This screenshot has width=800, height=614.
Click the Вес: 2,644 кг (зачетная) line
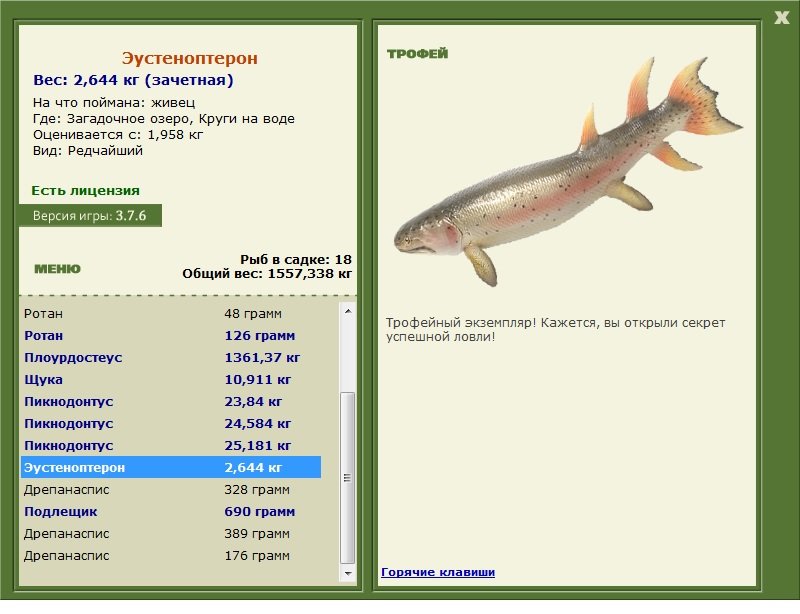tap(133, 80)
